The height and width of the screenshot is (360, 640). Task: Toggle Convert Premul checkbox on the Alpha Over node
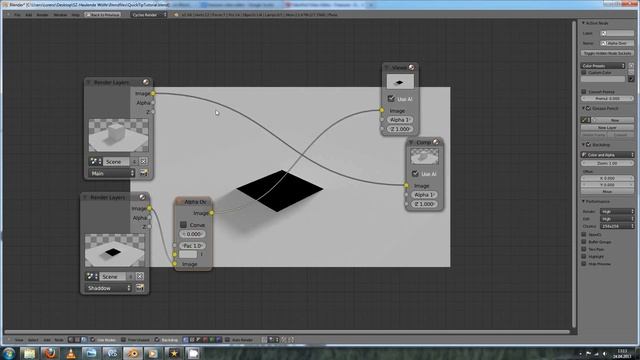[183, 224]
